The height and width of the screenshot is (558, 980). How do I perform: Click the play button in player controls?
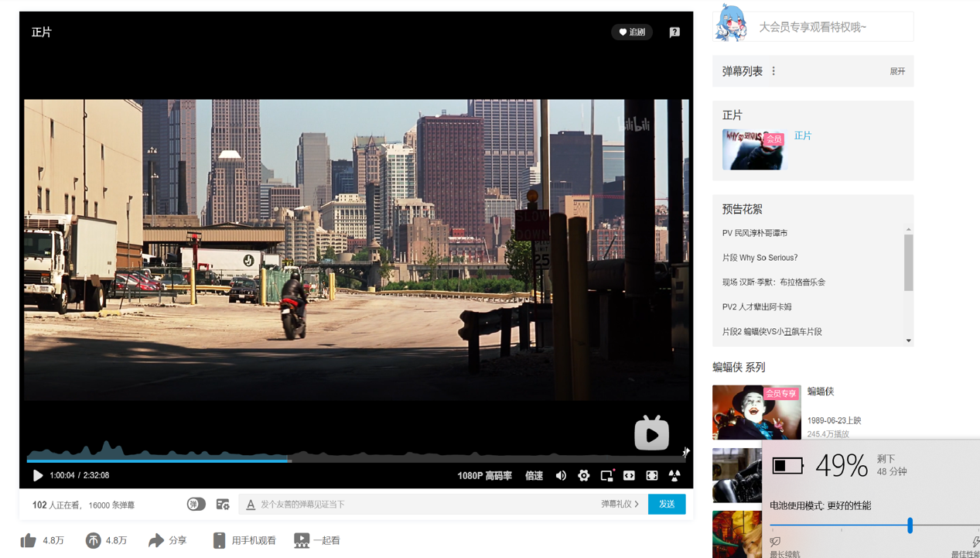point(37,475)
